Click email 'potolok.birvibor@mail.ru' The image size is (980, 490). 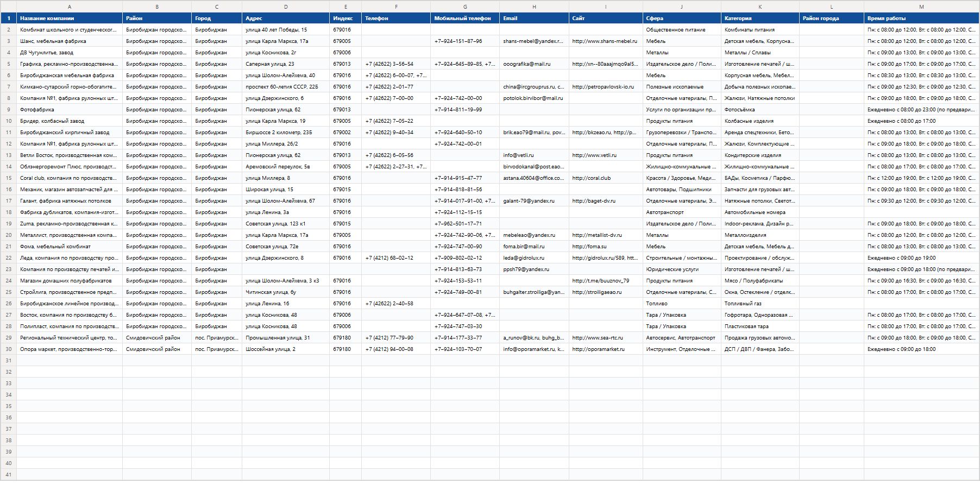click(x=534, y=98)
